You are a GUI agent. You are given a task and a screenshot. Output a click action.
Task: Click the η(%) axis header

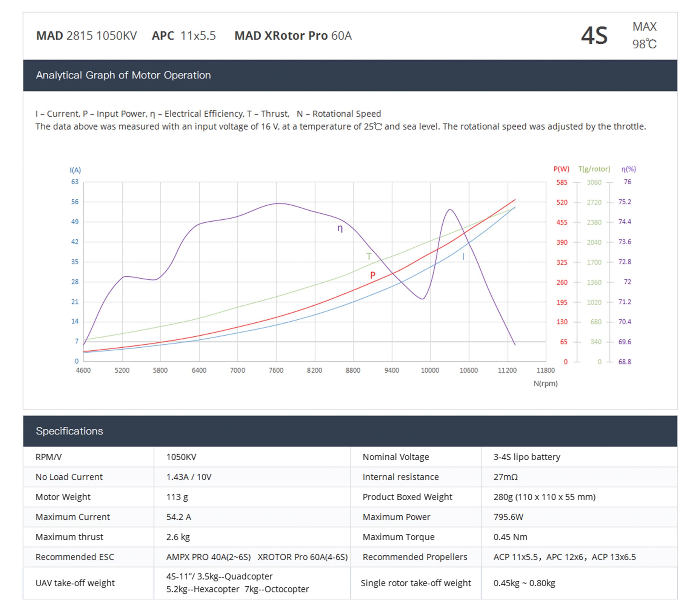pyautogui.click(x=628, y=169)
